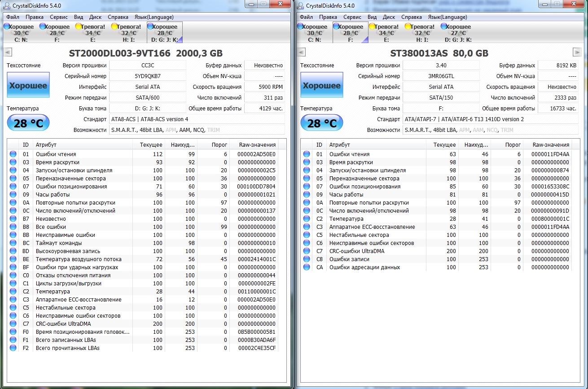The width and height of the screenshot is (588, 389).
Task: Open Язык(Language) menu in right window
Action: (448, 17)
